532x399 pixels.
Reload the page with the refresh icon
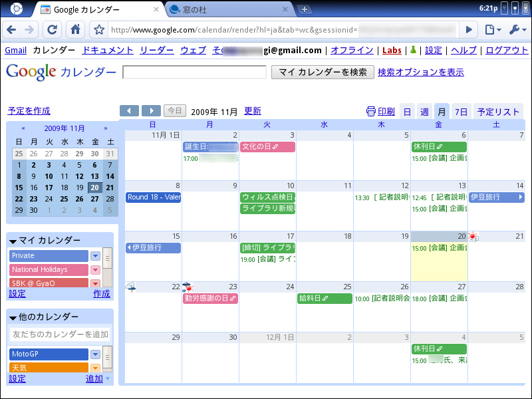(x=52, y=29)
